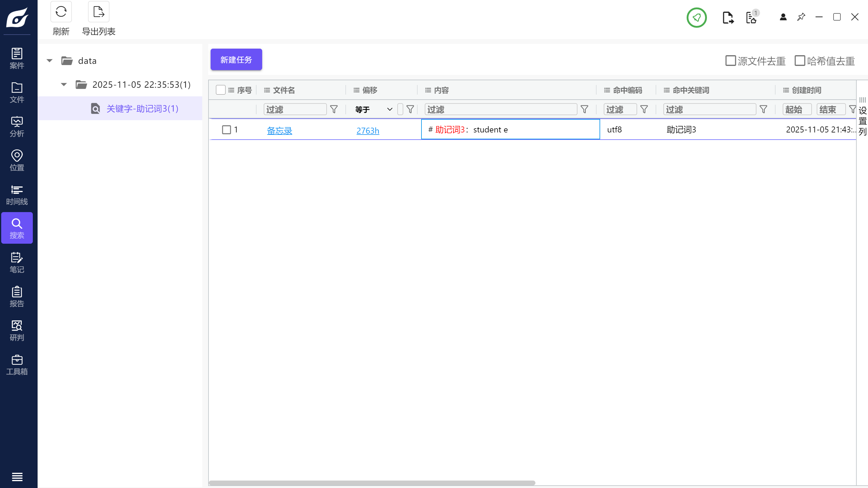This screenshot has width=868, height=488.
Task: Collapse the 2025-11-05 22:35:53 folder node
Action: [x=64, y=84]
